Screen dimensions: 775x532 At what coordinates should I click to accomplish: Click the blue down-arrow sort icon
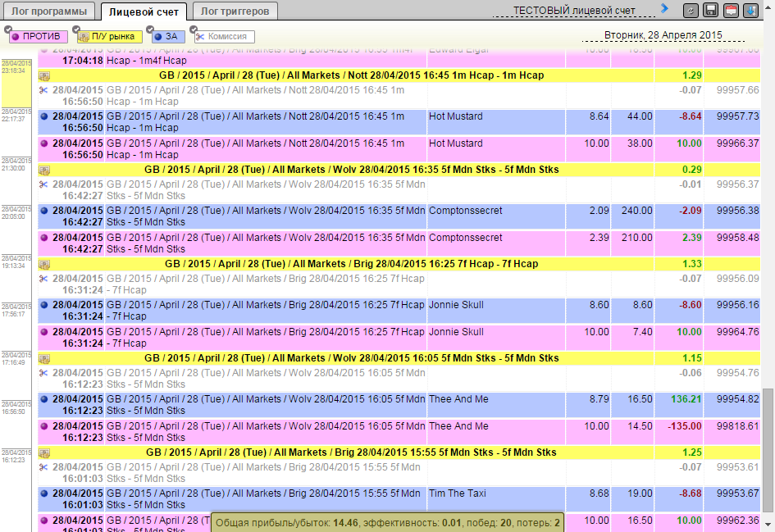coord(750,11)
